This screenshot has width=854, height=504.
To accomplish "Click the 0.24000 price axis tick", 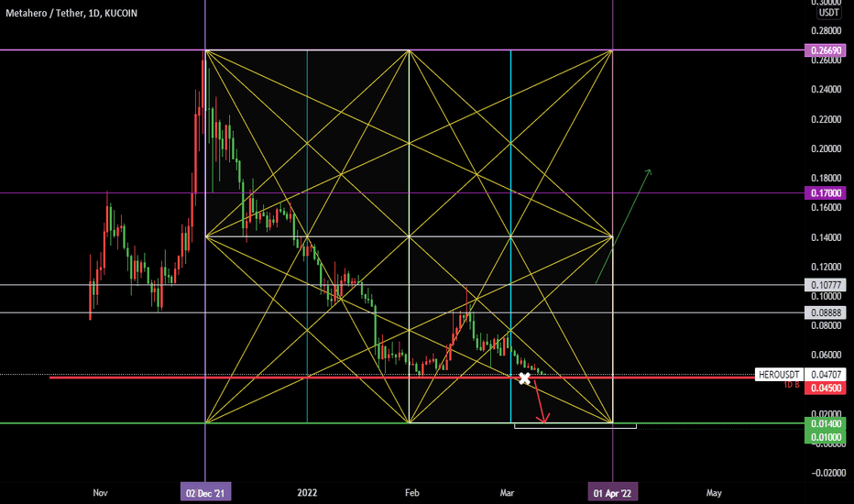I will [826, 90].
